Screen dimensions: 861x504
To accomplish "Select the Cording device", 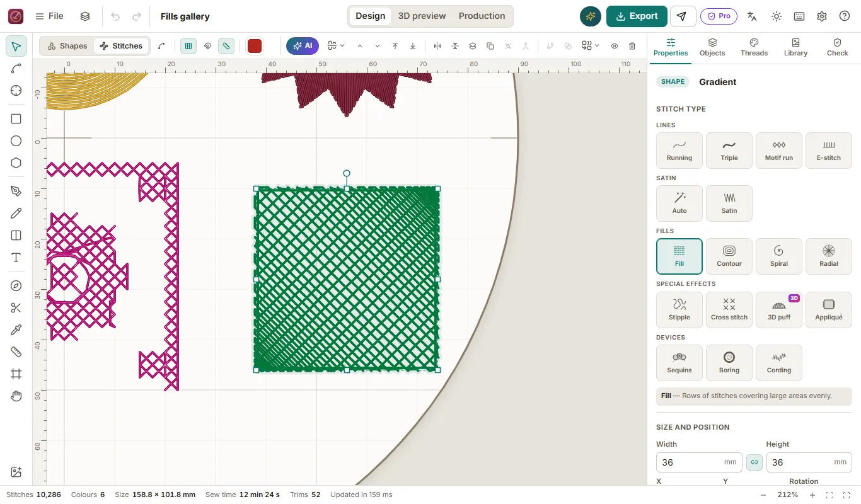I will coord(779,363).
